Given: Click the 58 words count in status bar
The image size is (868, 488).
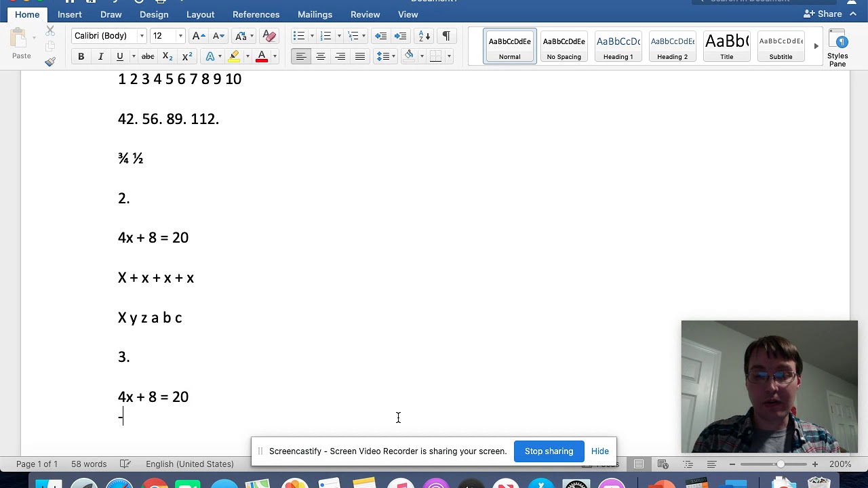Looking at the screenshot, I should tap(89, 464).
